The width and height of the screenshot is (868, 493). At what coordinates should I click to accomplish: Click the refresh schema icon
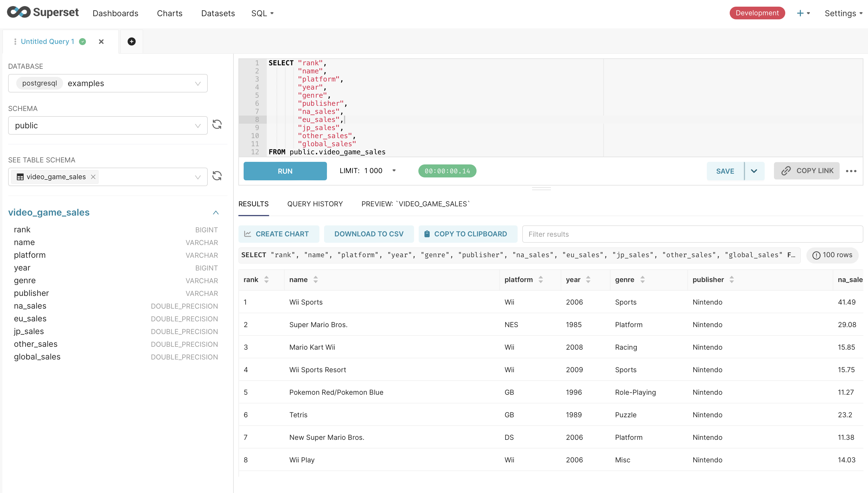pyautogui.click(x=218, y=125)
